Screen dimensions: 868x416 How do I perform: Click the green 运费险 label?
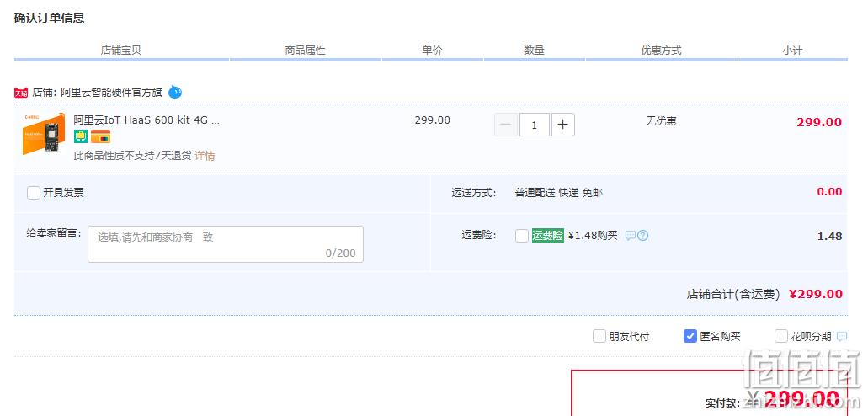547,236
